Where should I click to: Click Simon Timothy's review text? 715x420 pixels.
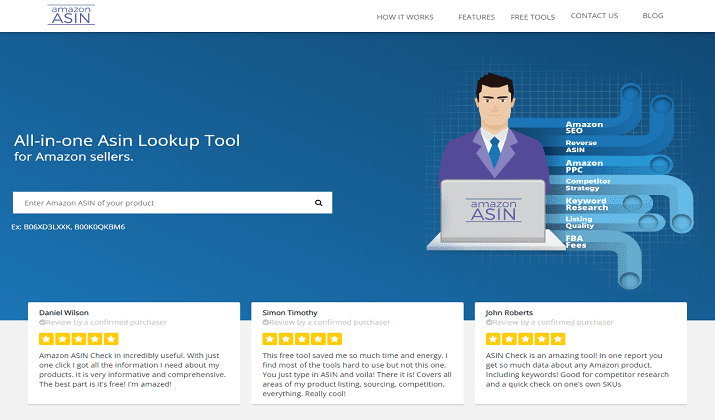coord(357,374)
